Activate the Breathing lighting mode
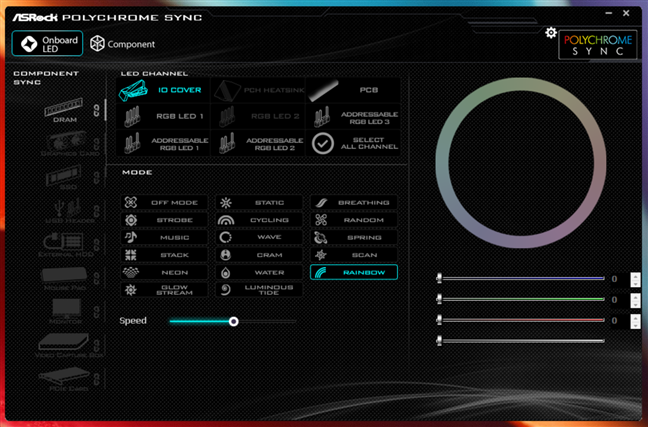The image size is (648, 427). tap(353, 203)
